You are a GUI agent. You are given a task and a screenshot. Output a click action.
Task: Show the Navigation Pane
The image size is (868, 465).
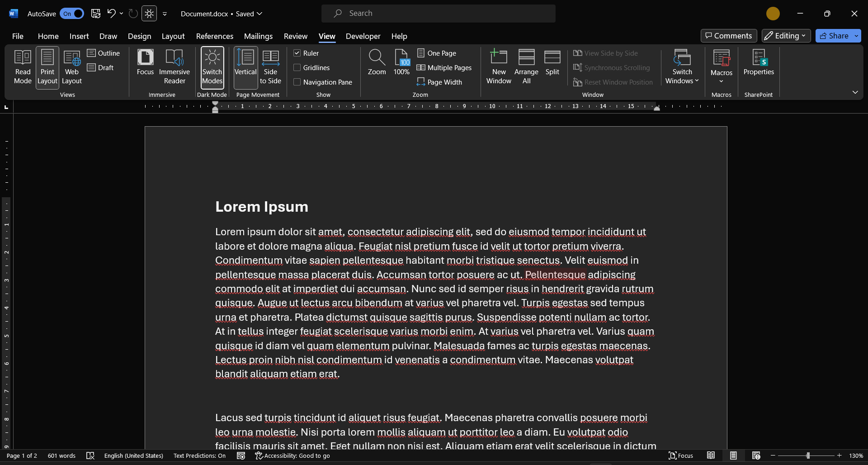(x=297, y=82)
